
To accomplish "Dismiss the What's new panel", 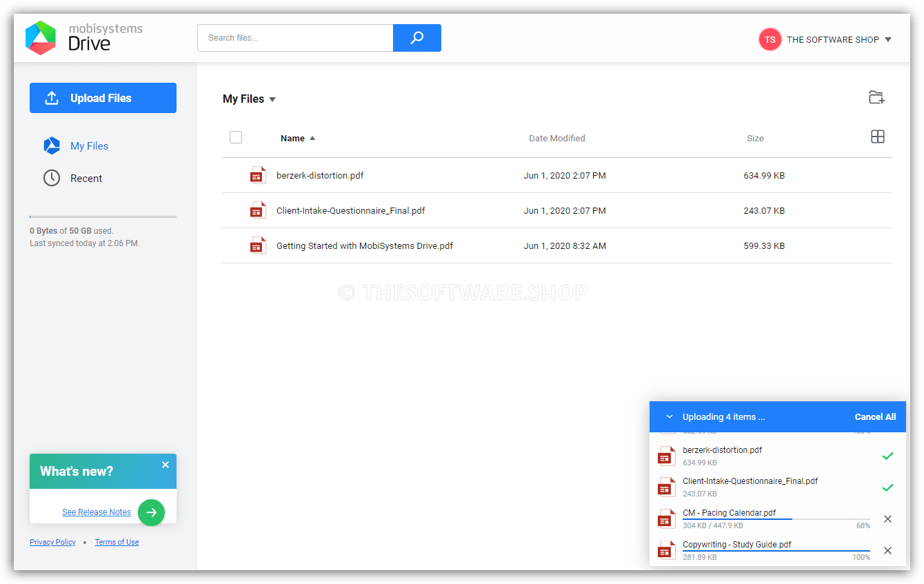I will pyautogui.click(x=165, y=464).
